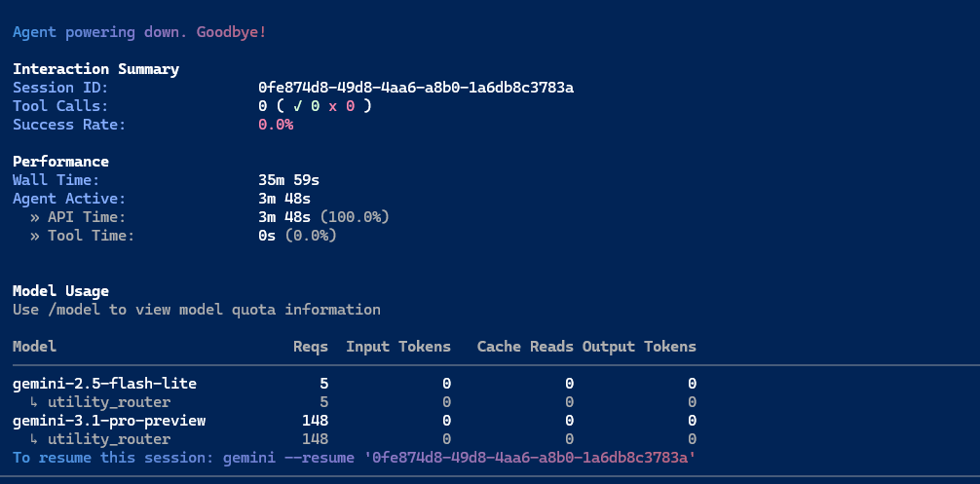Viewport: 980px width, 484px height.
Task: Click the green checkmark in Tool Calls
Action: (x=297, y=106)
